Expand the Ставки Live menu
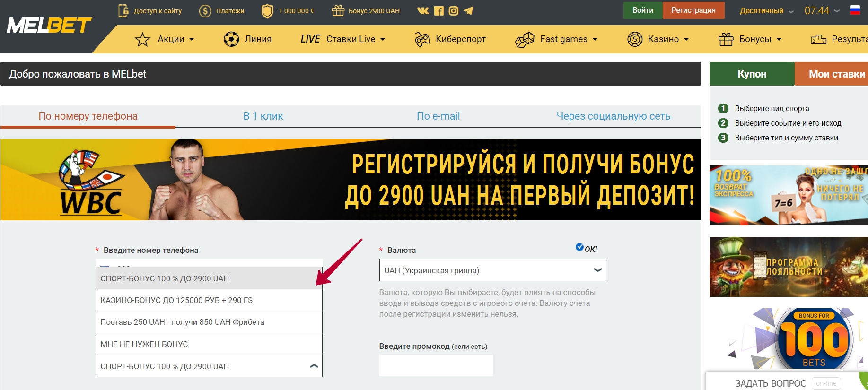The image size is (868, 390). (x=356, y=39)
